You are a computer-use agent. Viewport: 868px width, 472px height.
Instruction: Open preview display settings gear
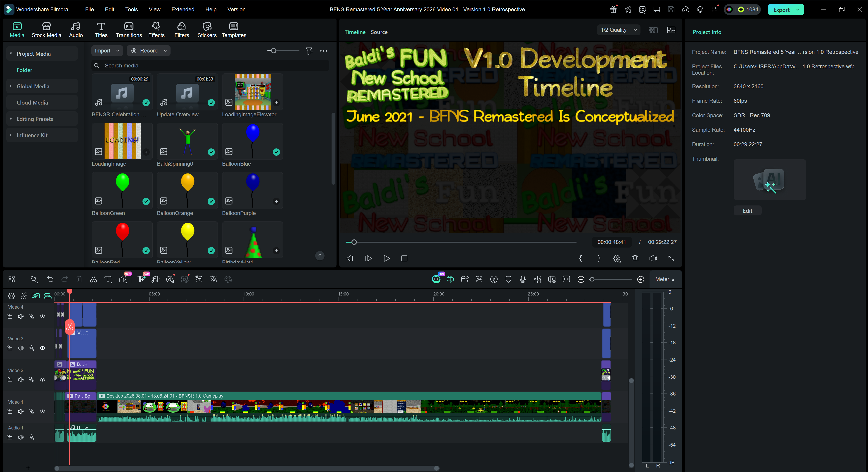(x=617, y=258)
